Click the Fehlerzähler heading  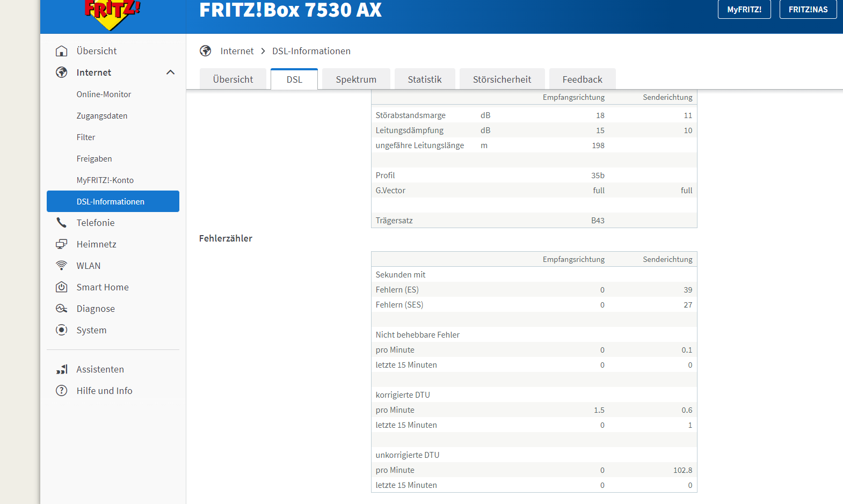pyautogui.click(x=226, y=238)
